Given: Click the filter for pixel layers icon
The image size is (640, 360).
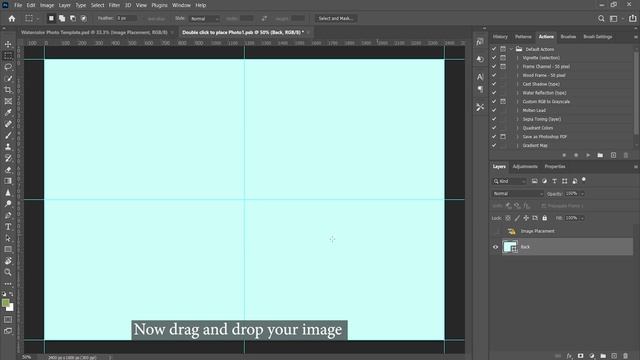Looking at the screenshot, I should pos(534,181).
